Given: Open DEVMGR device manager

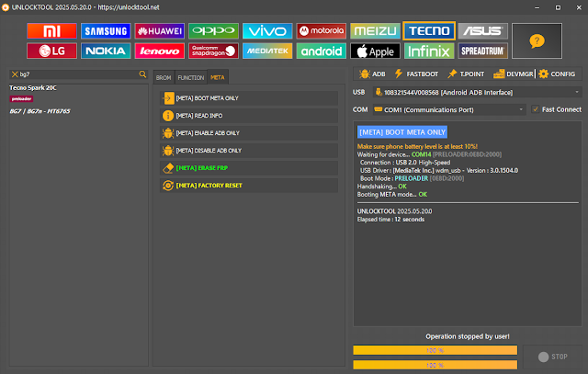Looking at the screenshot, I should 513,74.
